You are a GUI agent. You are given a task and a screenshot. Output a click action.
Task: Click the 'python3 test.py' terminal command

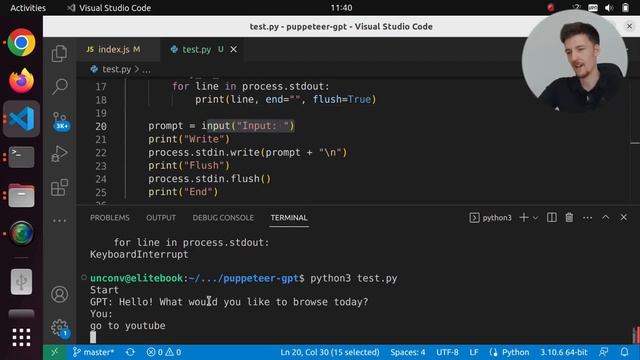tap(353, 278)
